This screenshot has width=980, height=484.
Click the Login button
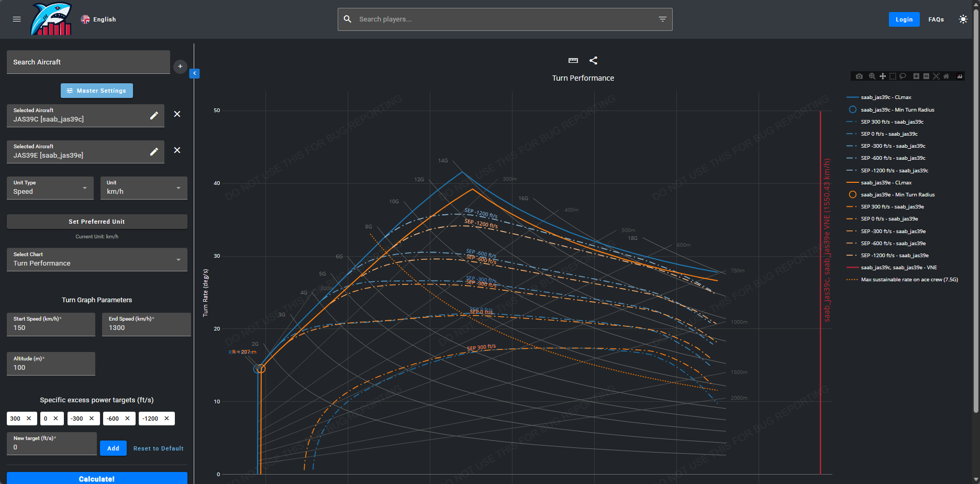pos(904,19)
